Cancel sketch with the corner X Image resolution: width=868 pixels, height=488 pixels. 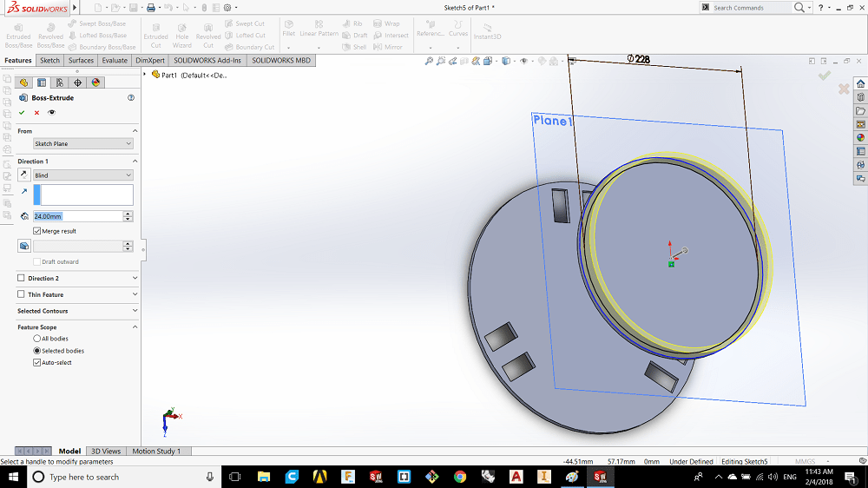click(x=844, y=89)
